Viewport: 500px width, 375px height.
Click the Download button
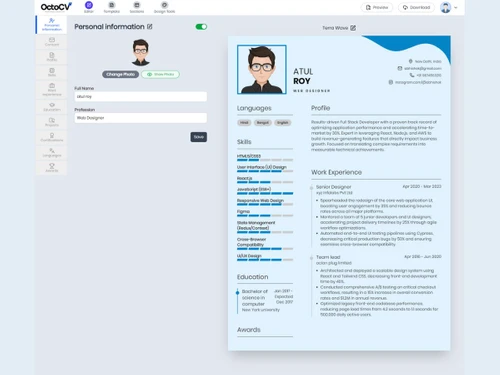point(416,7)
